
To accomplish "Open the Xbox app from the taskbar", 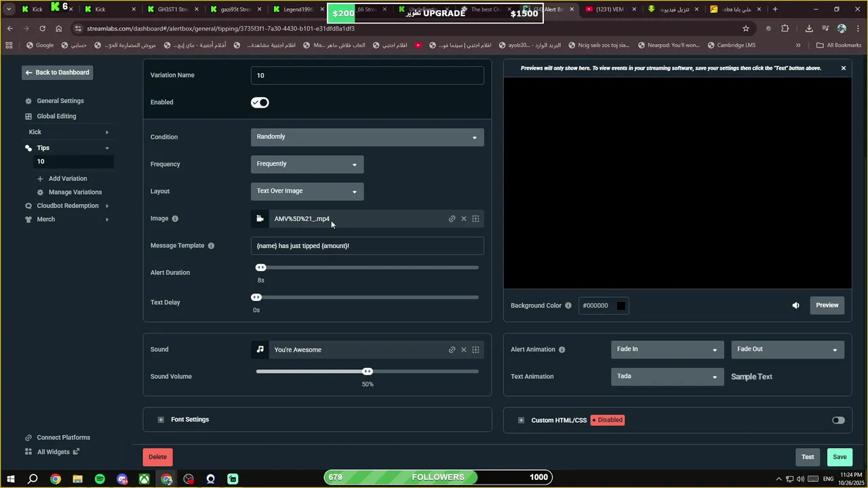I will click(144, 479).
